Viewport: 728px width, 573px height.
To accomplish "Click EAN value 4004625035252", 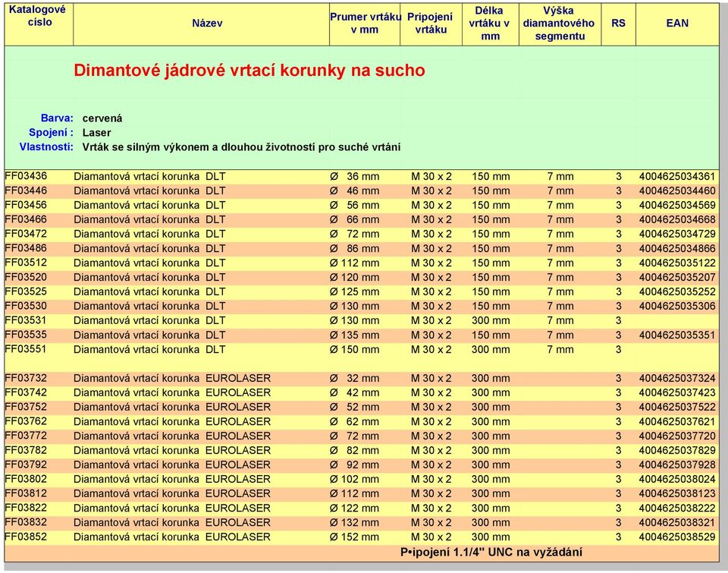I will tap(677, 292).
